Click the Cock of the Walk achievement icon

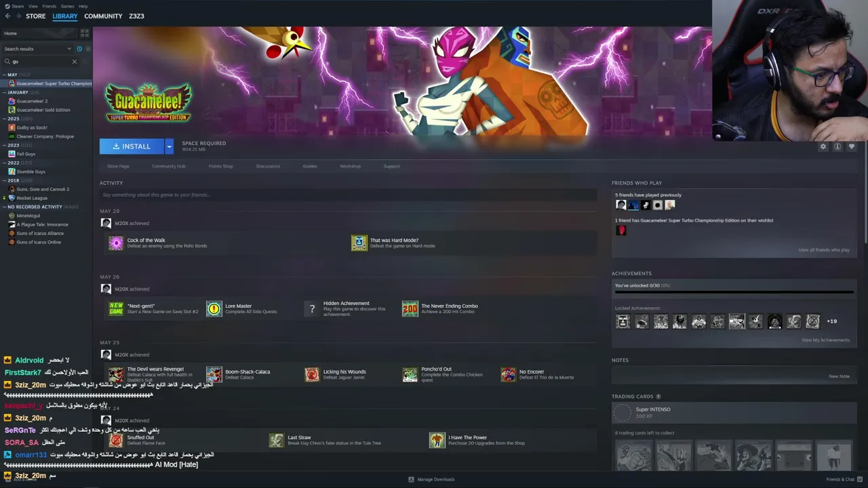pos(116,243)
